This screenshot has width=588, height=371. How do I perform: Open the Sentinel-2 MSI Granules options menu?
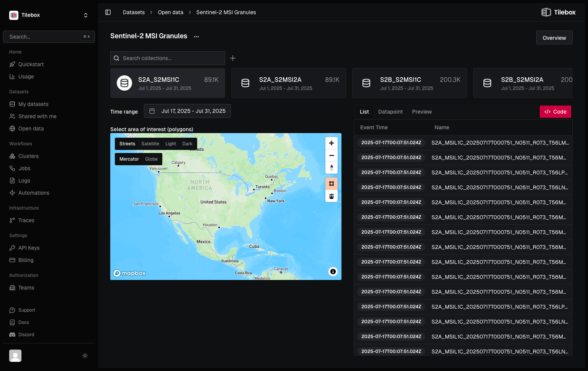tap(196, 36)
